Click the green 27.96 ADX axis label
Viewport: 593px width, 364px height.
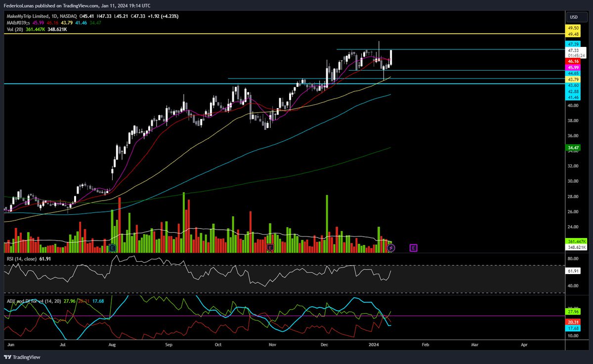point(573,312)
